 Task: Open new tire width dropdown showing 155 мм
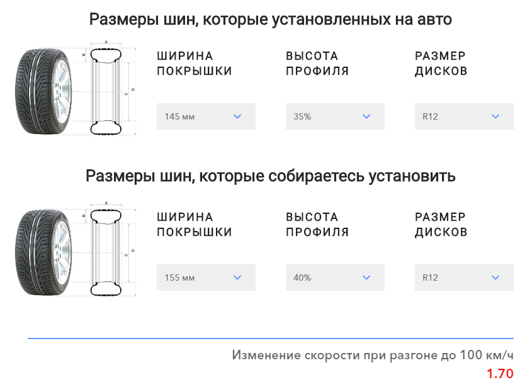tap(206, 277)
